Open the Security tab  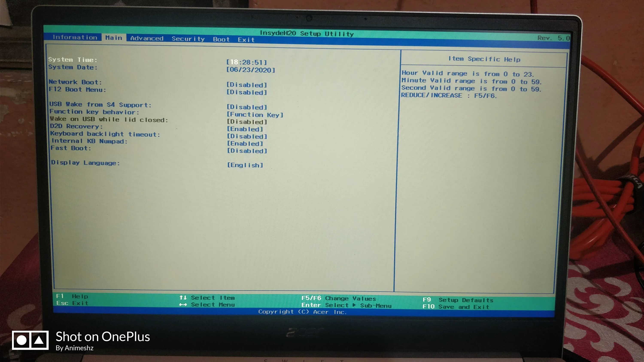[188, 39]
